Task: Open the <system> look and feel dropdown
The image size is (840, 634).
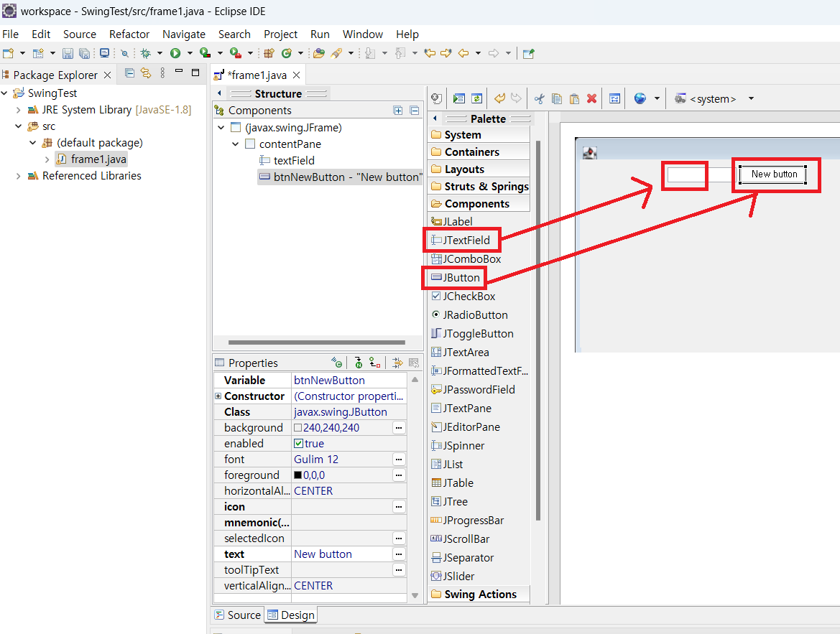Action: coord(751,98)
